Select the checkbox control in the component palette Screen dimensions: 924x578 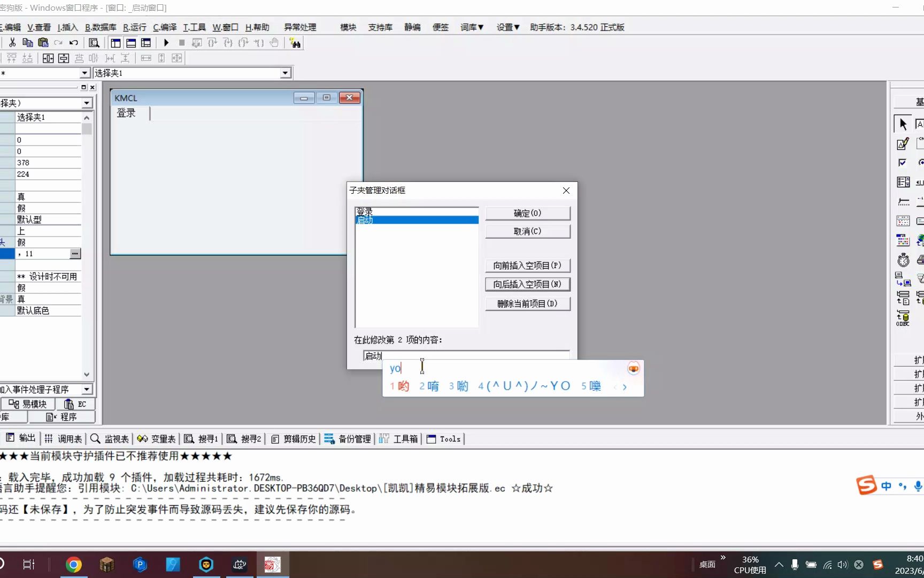click(902, 163)
